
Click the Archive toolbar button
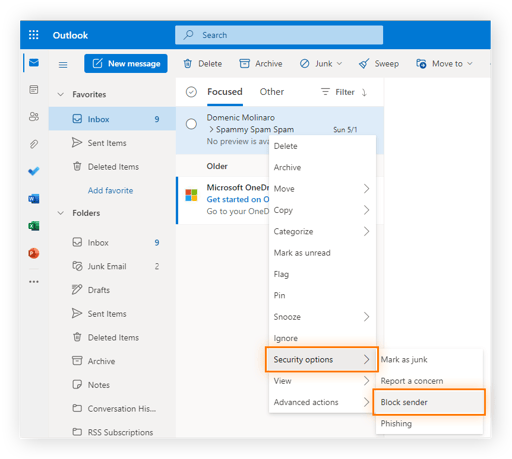point(261,63)
